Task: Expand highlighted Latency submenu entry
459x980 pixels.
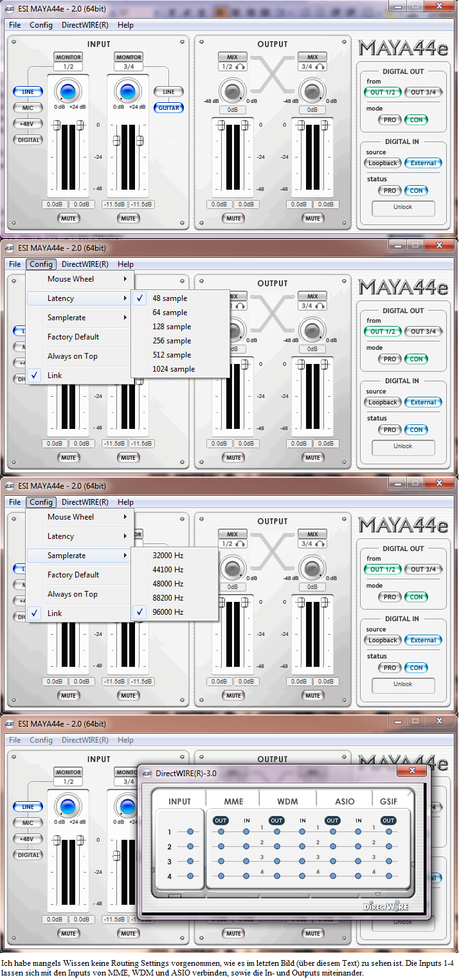Action: point(80,298)
